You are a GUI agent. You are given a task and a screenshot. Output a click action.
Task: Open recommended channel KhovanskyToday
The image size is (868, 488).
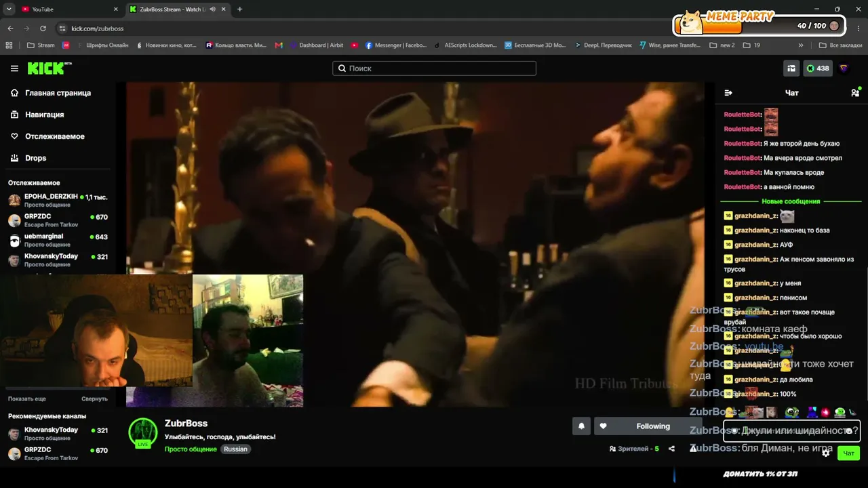pos(58,434)
